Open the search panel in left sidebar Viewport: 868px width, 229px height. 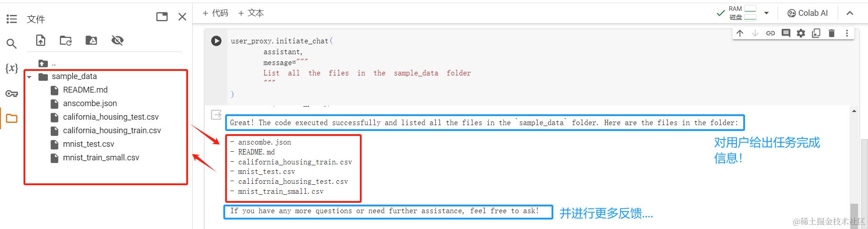click(x=12, y=44)
